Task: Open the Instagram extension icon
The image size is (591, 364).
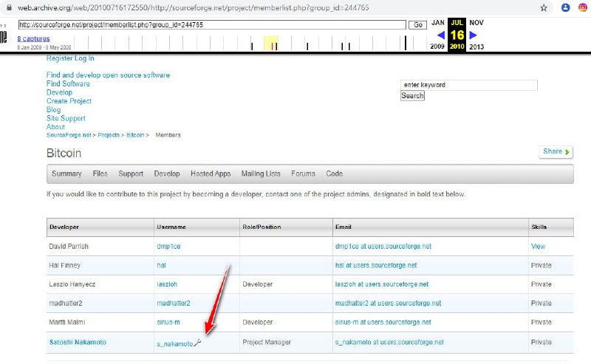Action: click(583, 7)
